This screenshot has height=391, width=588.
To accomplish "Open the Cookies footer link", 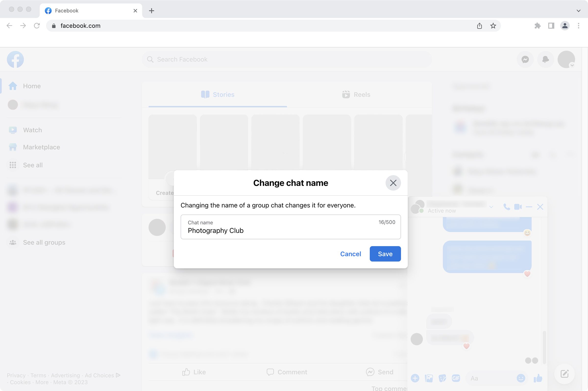I will 20,382.
